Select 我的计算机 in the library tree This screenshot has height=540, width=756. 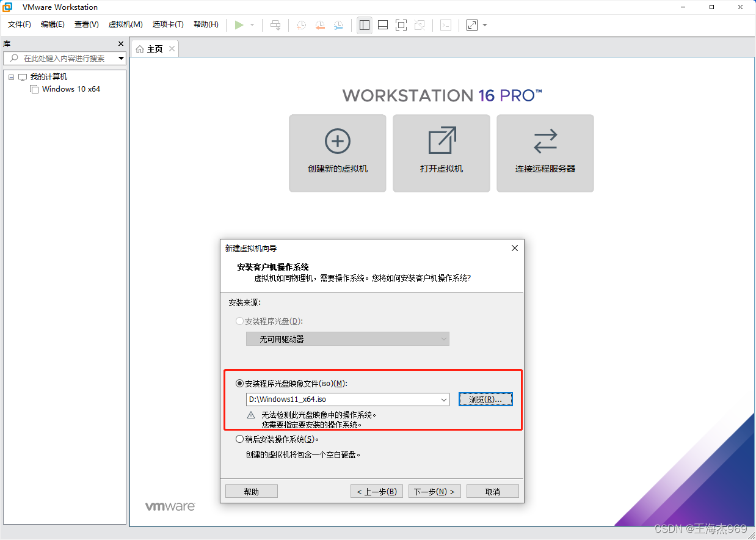click(49, 77)
